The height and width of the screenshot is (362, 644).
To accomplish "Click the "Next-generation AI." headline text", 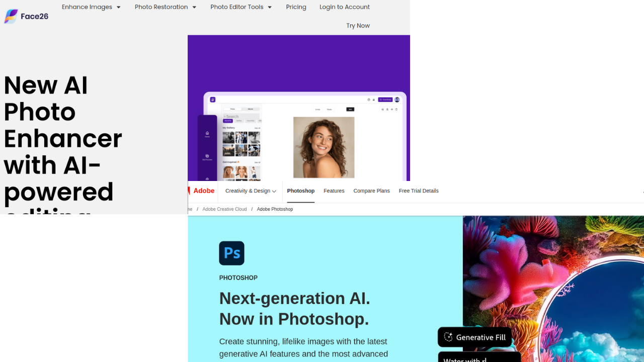I will [x=295, y=298].
